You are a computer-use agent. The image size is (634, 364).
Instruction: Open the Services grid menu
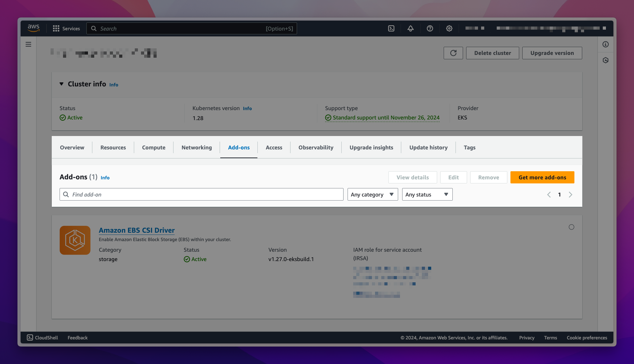[66, 28]
